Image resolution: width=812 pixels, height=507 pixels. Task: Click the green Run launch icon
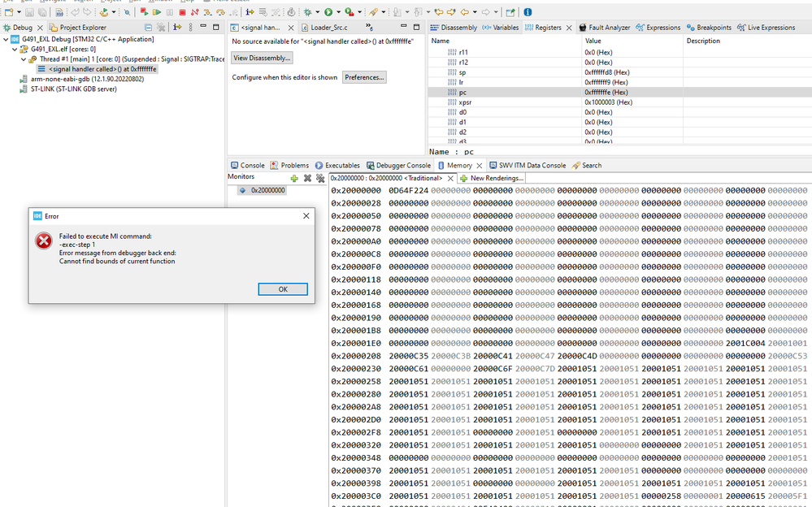(328, 12)
